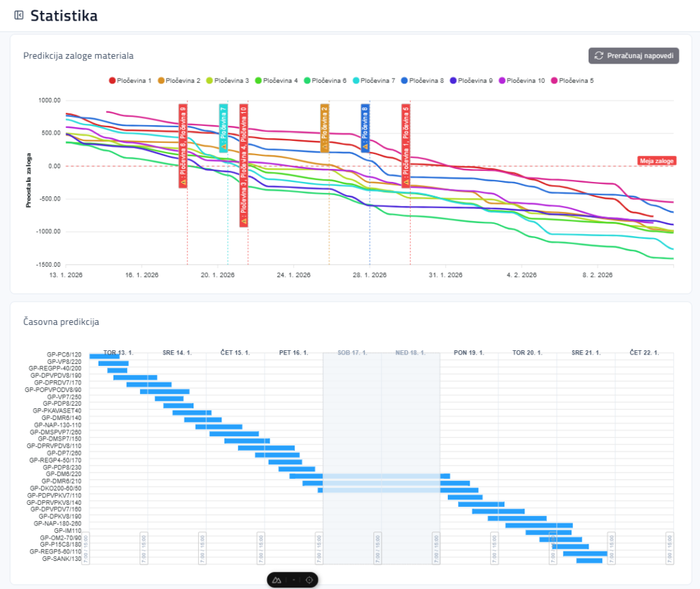
Task: Click the GP-SANK/130 row label
Action: (x=62, y=559)
